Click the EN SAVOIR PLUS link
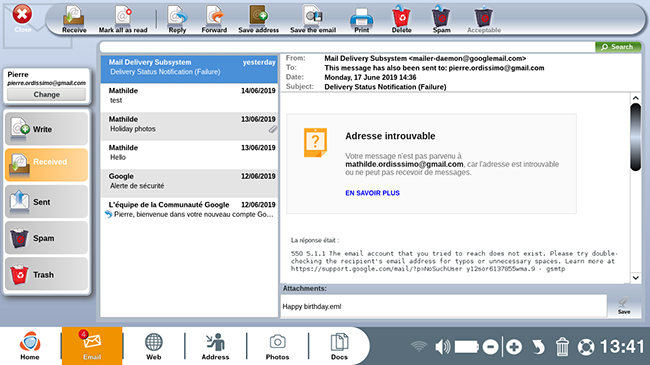This screenshot has width=650, height=365. [372, 193]
